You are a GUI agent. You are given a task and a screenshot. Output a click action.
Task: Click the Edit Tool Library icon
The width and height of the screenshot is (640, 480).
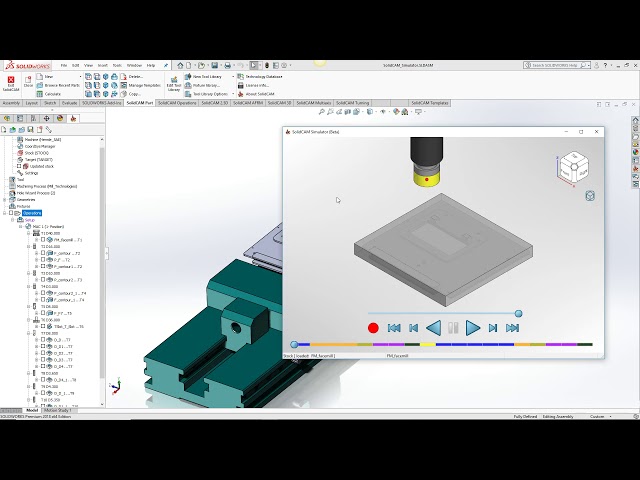coord(174,79)
